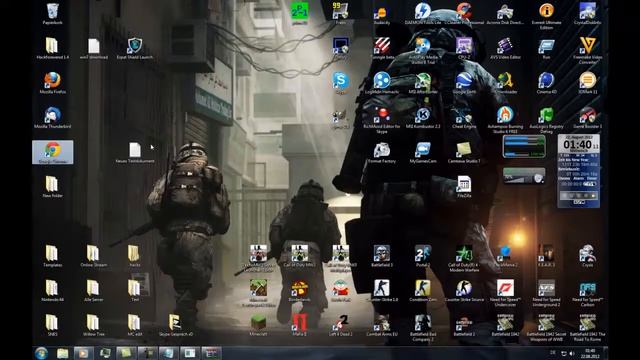The image size is (640, 360).
Task: Click the taskbar clock
Action: 591,353
